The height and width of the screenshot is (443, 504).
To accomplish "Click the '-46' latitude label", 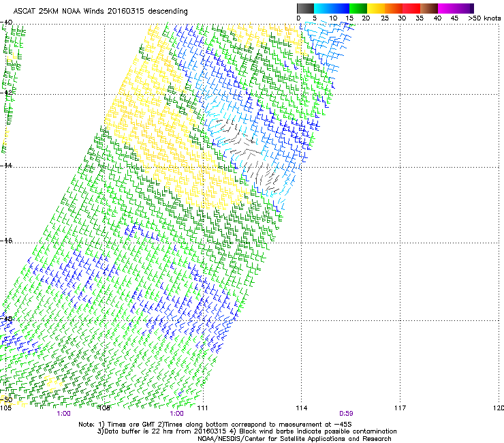I will pos(6,241).
